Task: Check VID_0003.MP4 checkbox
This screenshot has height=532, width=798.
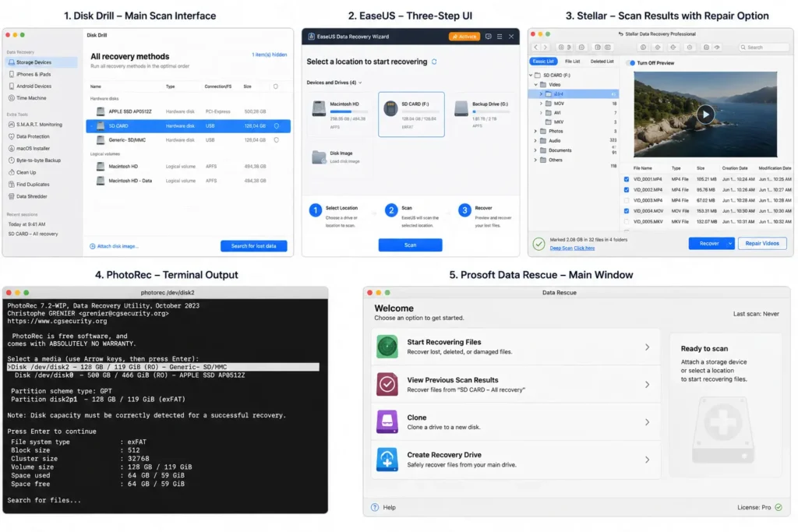Action: click(627, 200)
